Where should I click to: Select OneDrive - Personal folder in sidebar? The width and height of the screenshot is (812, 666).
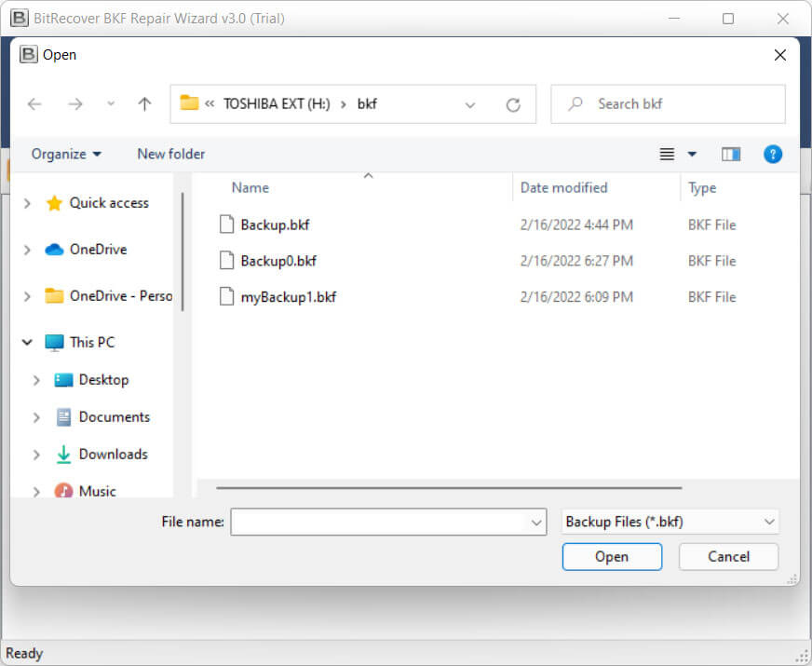[x=121, y=296]
